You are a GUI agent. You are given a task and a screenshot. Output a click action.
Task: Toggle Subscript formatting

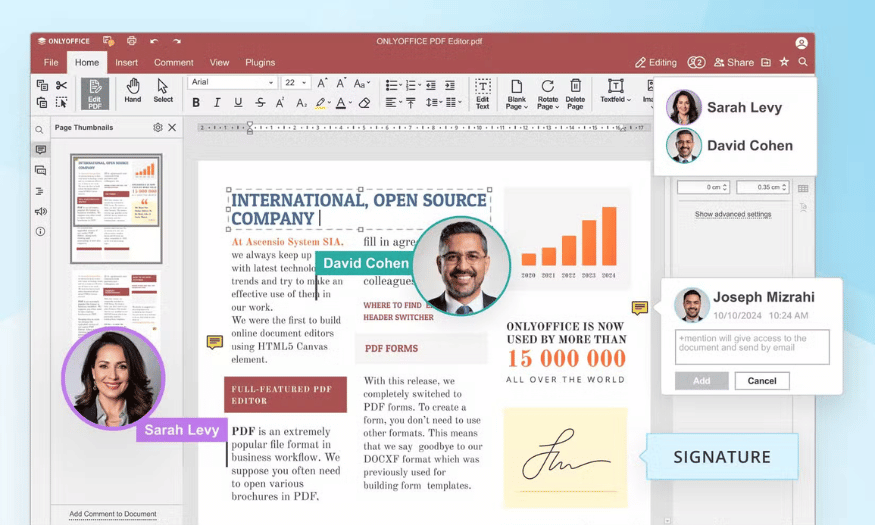coord(301,103)
